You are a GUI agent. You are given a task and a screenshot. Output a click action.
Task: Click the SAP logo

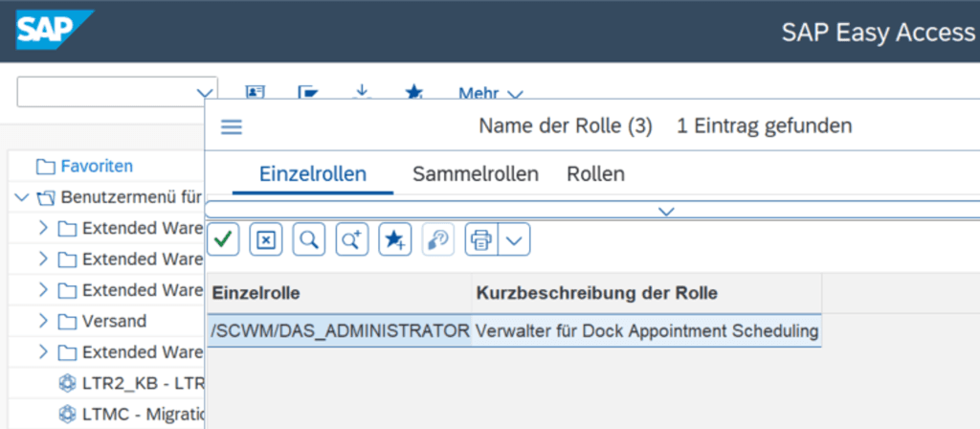[55, 30]
